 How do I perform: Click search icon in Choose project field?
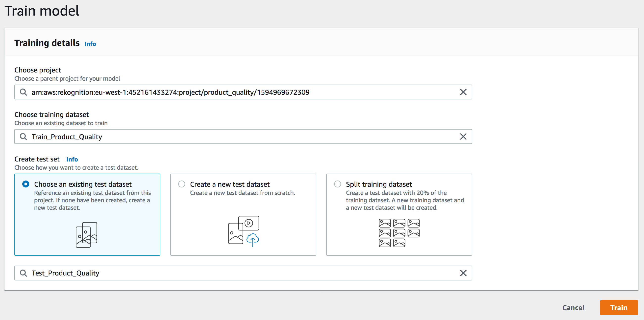click(23, 92)
